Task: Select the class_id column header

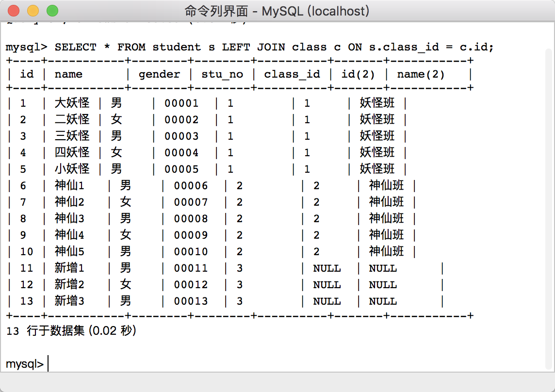Action: (x=292, y=74)
